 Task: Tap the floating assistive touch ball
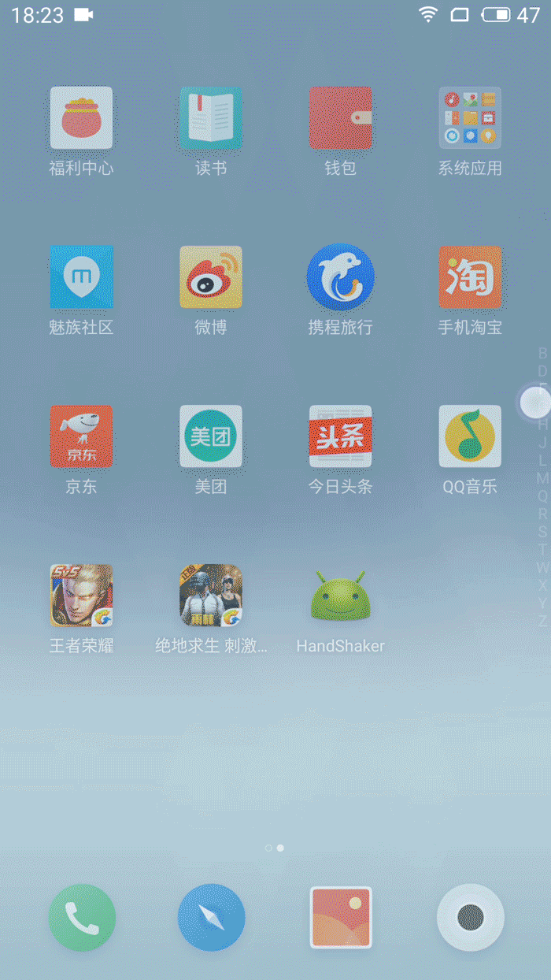535,402
